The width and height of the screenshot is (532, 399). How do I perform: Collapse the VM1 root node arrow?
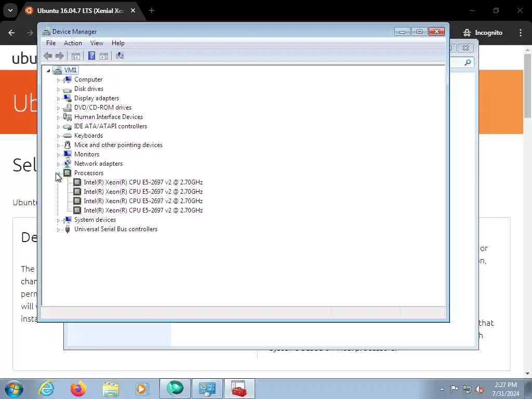pyautogui.click(x=48, y=71)
